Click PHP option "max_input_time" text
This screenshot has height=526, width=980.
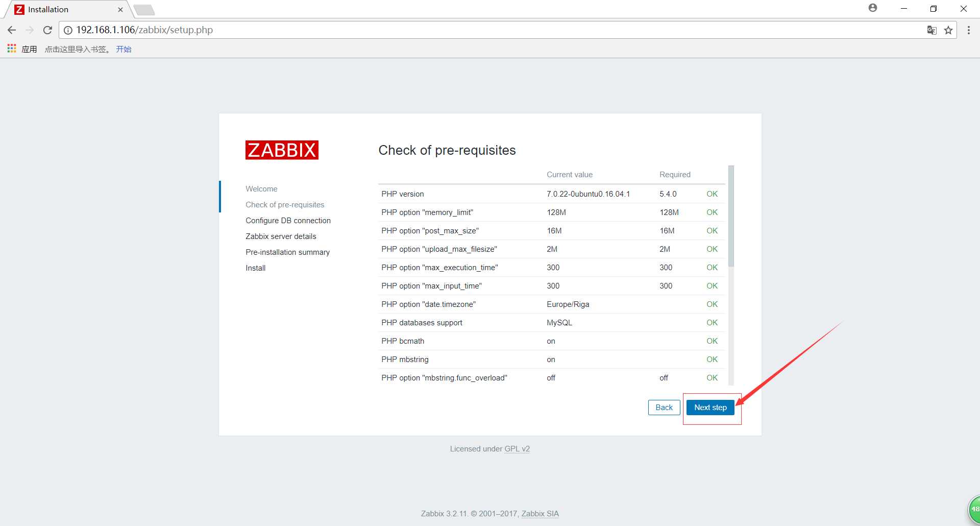pyautogui.click(x=431, y=286)
